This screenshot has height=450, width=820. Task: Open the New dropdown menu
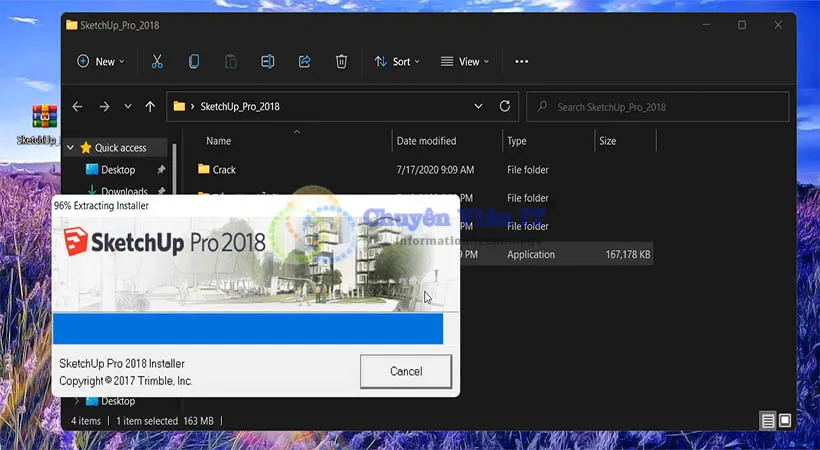click(x=100, y=62)
